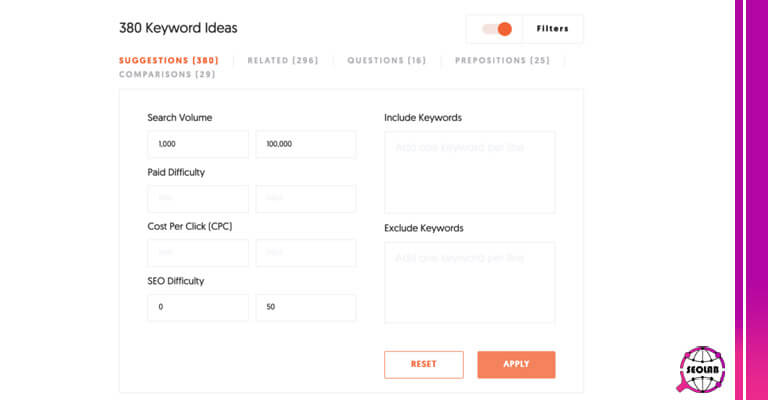Click the SEOLAB globe logo icon
The width and height of the screenshot is (768, 400).
(x=702, y=370)
